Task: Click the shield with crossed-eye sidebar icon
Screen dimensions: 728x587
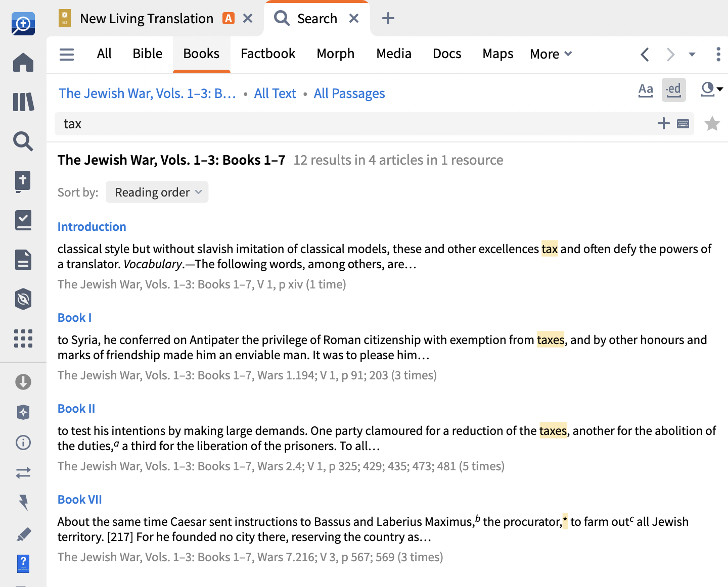Action: 23,299
